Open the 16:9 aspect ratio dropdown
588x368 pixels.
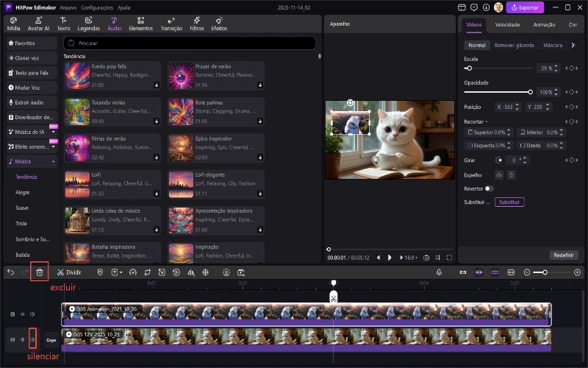coord(410,258)
